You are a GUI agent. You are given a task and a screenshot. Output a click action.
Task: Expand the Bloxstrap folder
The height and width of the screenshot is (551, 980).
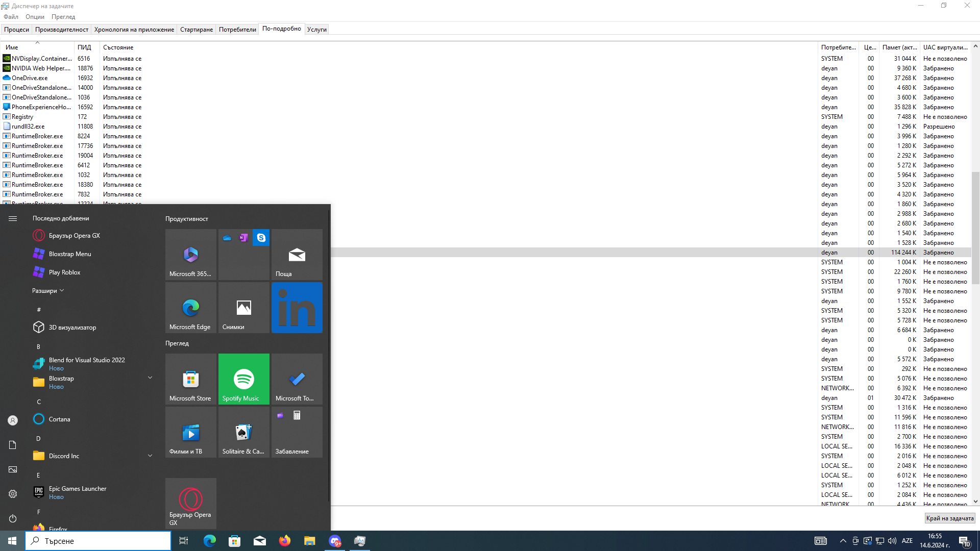(150, 378)
